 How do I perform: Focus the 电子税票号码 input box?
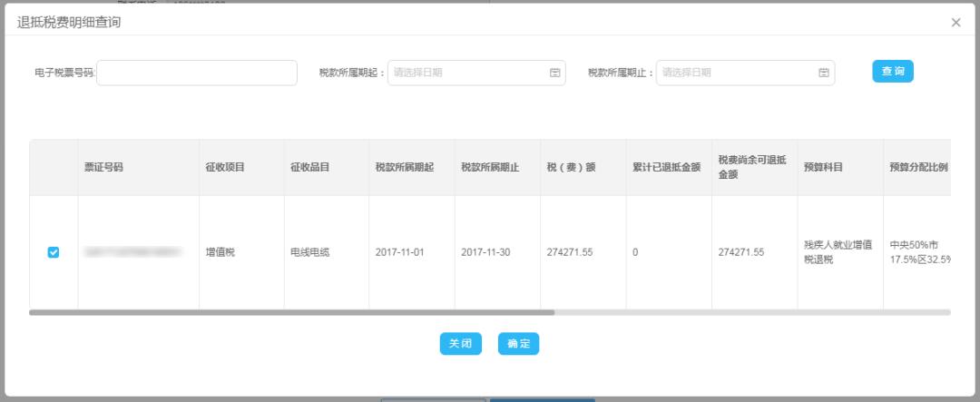tap(197, 73)
